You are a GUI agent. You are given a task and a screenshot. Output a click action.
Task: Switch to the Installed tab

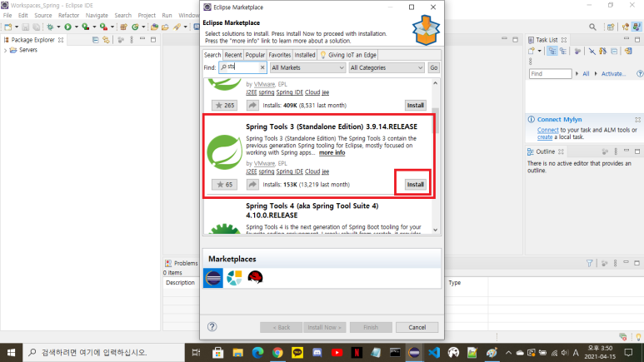coord(305,55)
